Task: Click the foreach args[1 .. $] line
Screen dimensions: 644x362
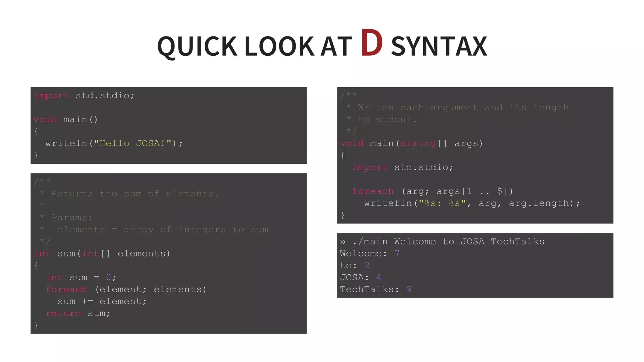Action: (x=432, y=191)
